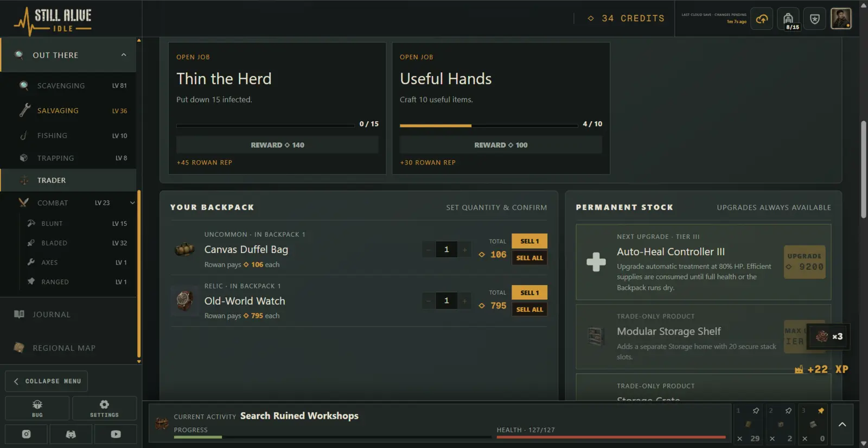Collapse the sidebar with Collapse Menu
This screenshot has height=448, width=868.
(47, 381)
